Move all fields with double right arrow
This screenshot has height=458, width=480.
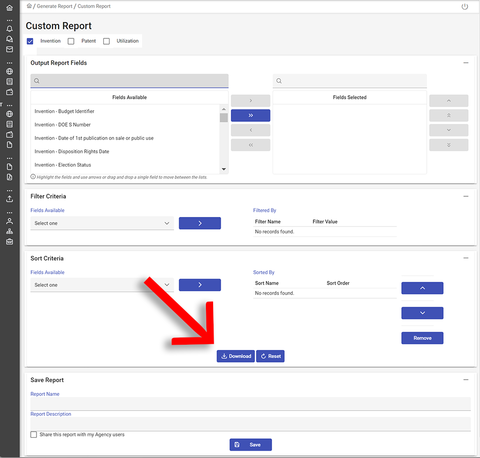coord(250,115)
